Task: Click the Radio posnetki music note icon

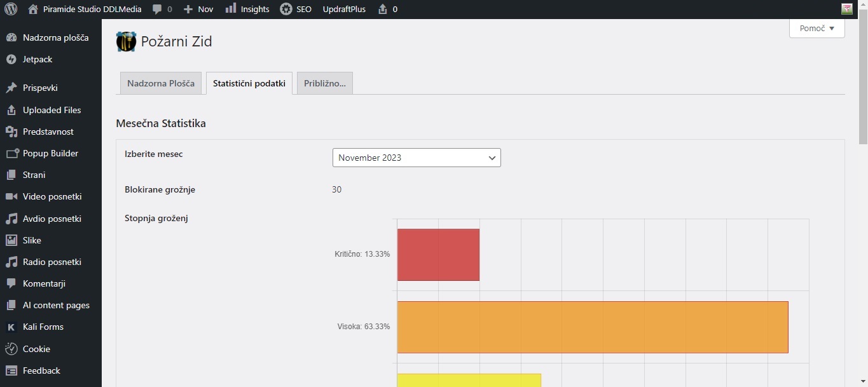Action: 11,262
